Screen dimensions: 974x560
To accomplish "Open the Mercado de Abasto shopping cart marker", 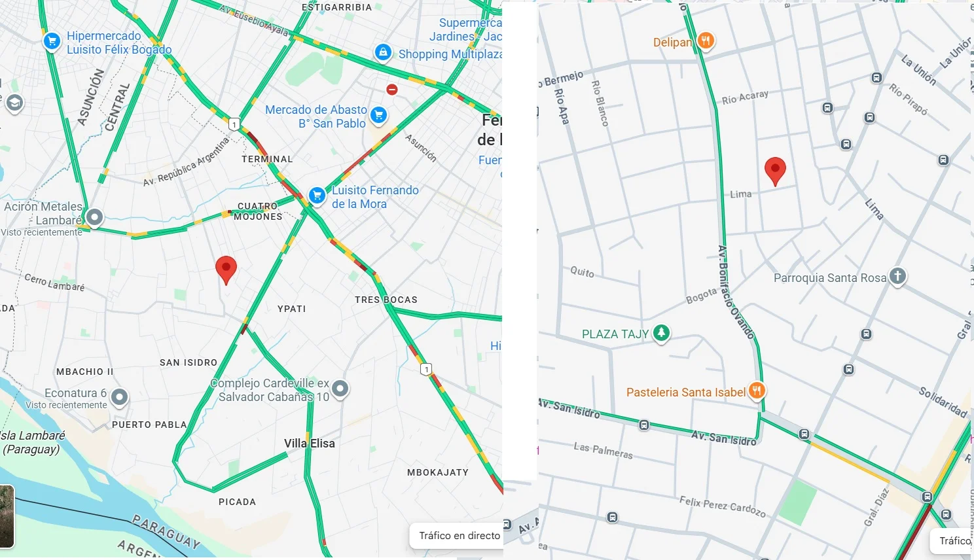I will (378, 116).
